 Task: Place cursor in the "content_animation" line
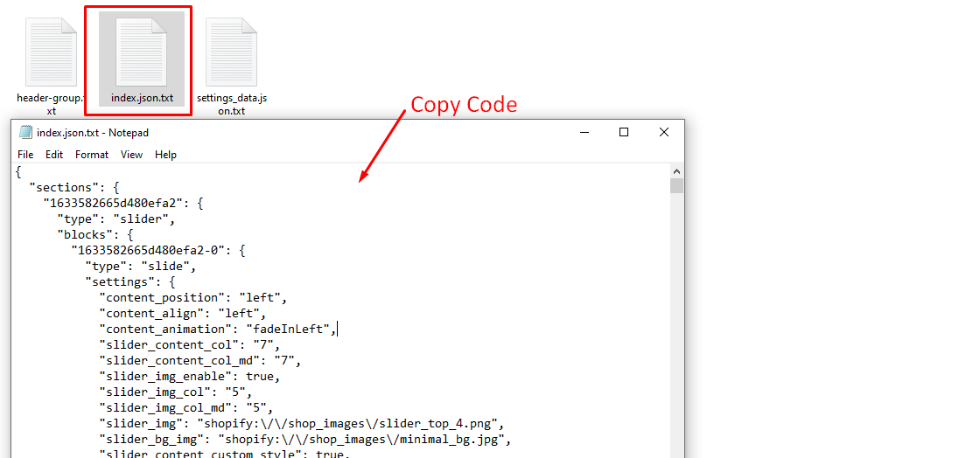[x=217, y=329]
